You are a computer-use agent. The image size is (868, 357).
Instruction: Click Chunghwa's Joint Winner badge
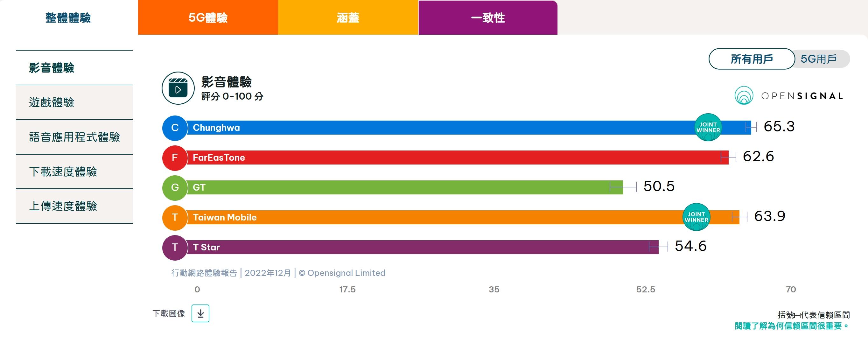708,127
